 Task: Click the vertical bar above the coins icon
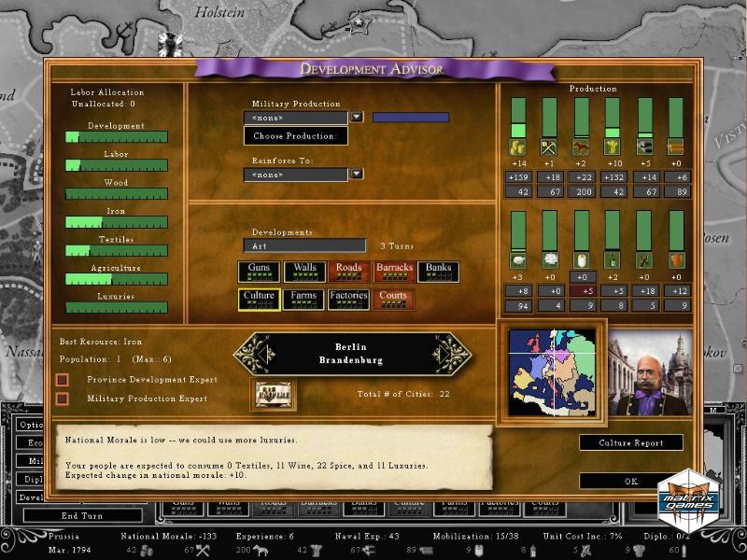518,118
